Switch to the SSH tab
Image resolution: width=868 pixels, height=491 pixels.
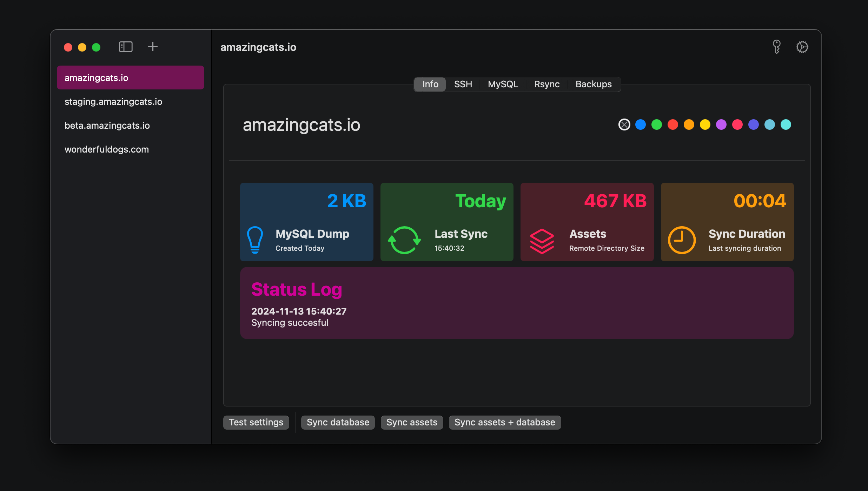point(463,84)
